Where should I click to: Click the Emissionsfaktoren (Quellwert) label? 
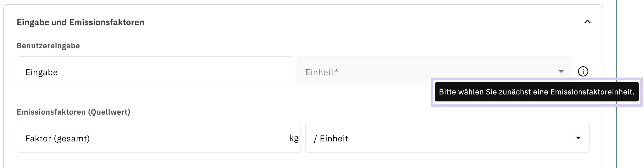point(73,112)
